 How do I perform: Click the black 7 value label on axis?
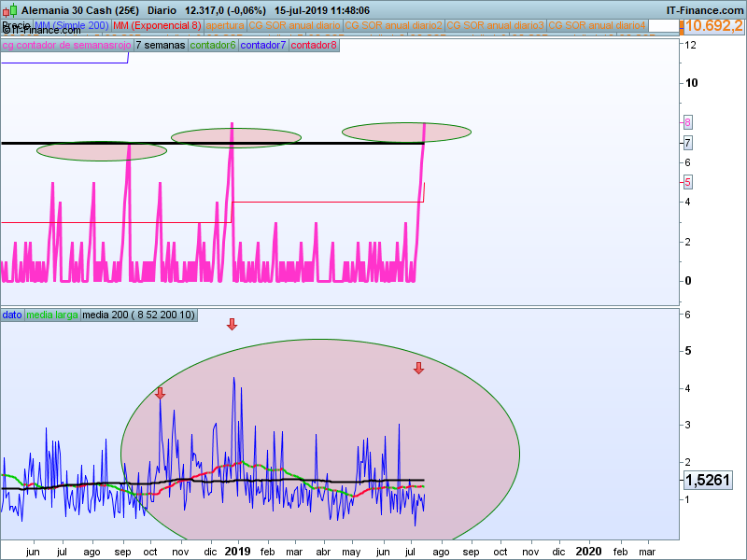[x=687, y=143]
